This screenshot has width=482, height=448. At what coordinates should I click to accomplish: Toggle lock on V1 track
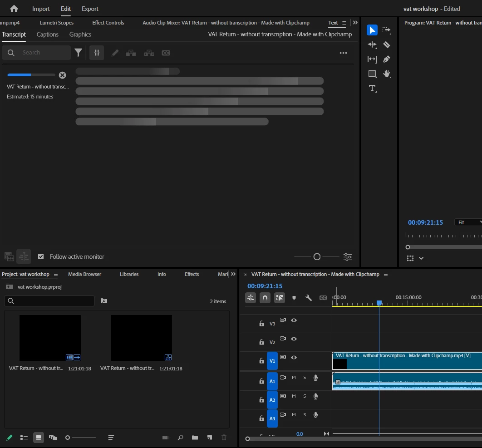coord(261,360)
